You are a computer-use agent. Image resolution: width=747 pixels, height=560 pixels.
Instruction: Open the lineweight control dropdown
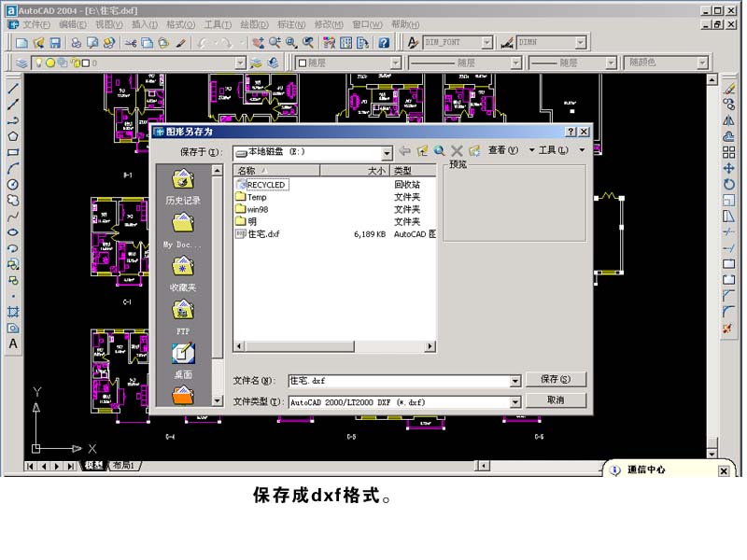(x=611, y=63)
